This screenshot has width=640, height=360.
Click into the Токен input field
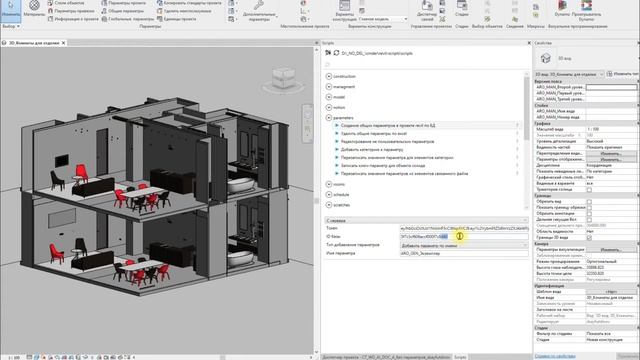464,228
